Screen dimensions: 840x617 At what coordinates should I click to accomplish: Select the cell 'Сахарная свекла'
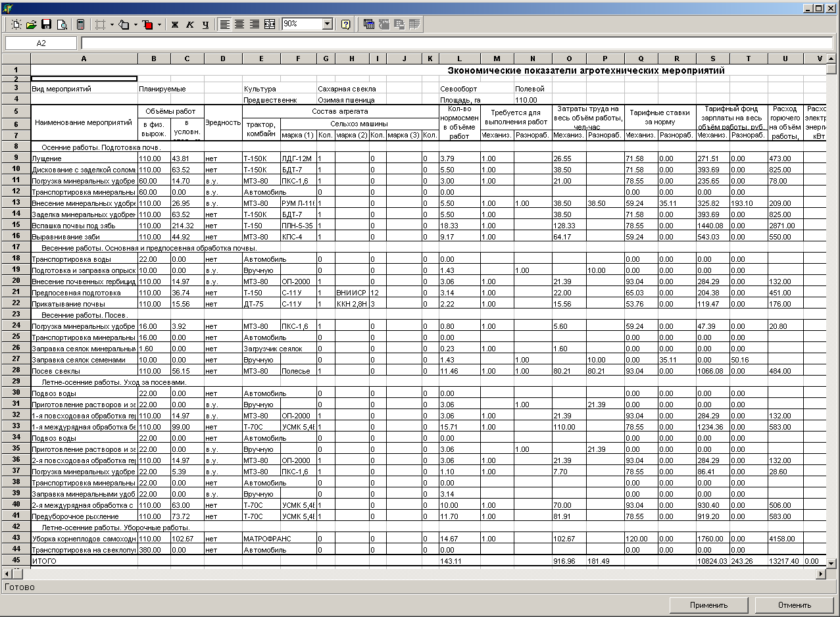coord(347,89)
